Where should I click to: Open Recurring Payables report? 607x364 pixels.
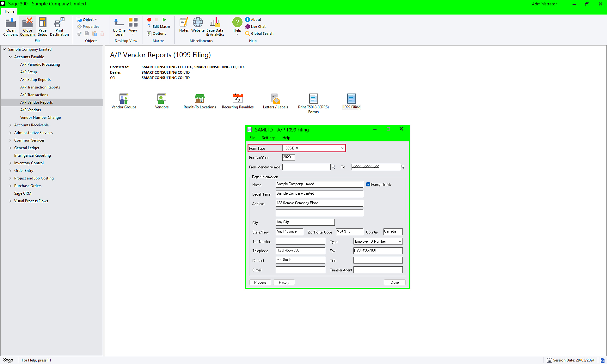click(x=238, y=101)
